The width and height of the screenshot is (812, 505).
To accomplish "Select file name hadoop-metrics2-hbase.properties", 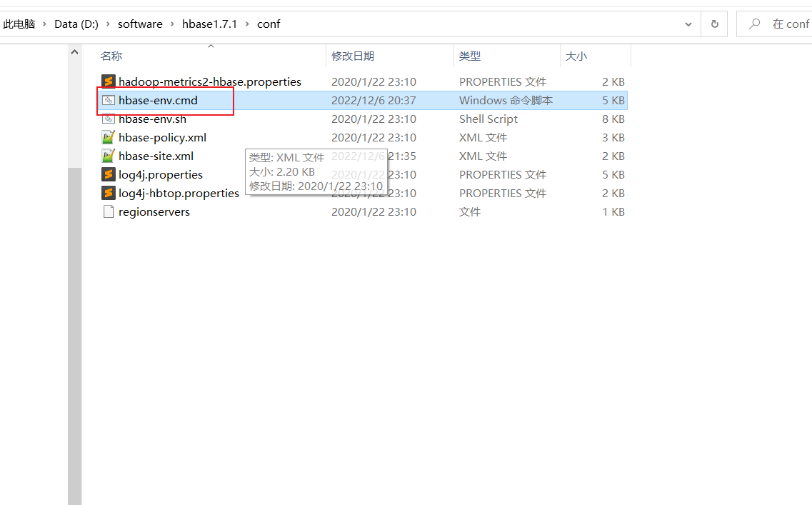I will [210, 81].
